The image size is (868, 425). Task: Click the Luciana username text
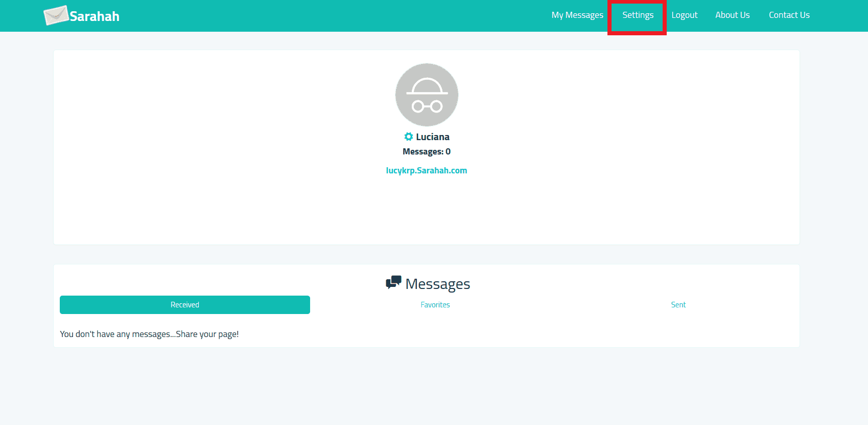click(433, 137)
